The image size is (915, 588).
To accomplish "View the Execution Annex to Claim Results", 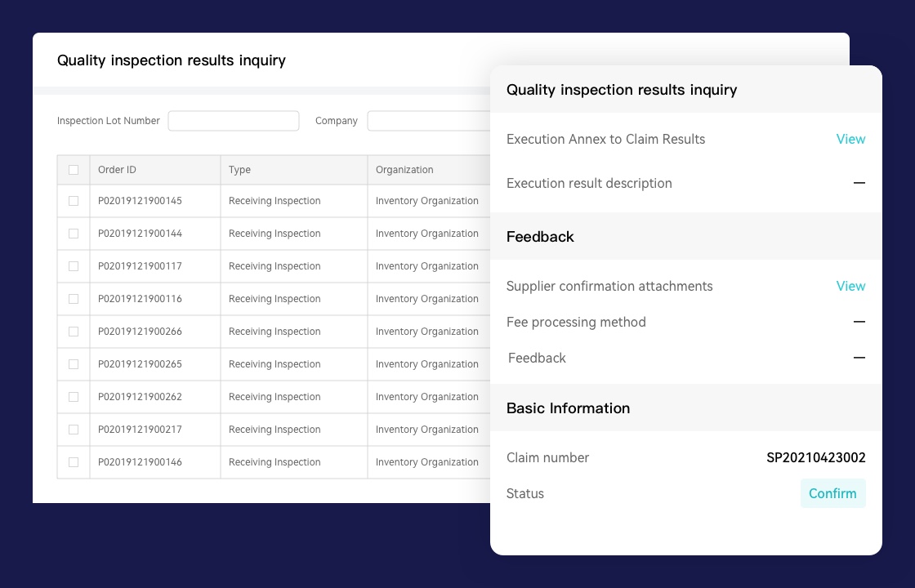I will pyautogui.click(x=850, y=139).
